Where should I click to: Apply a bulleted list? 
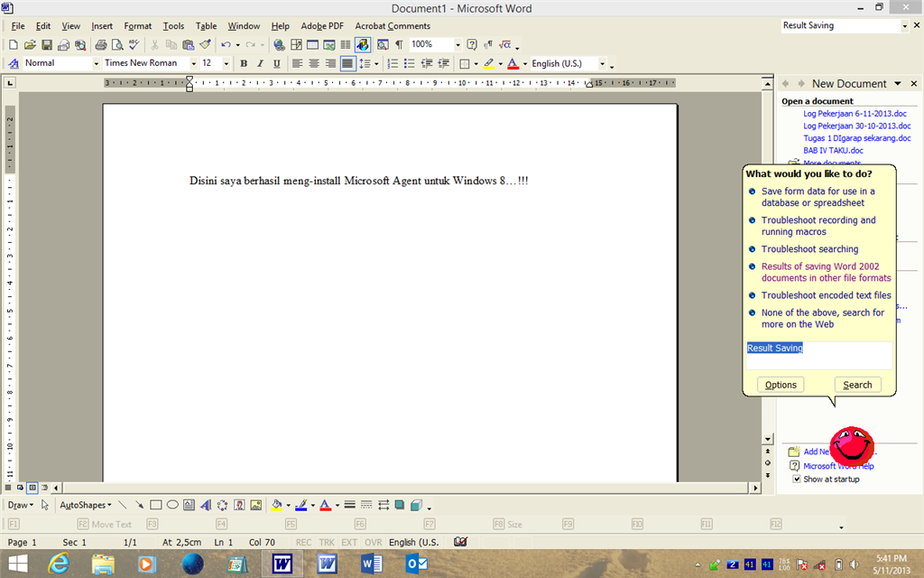410,64
